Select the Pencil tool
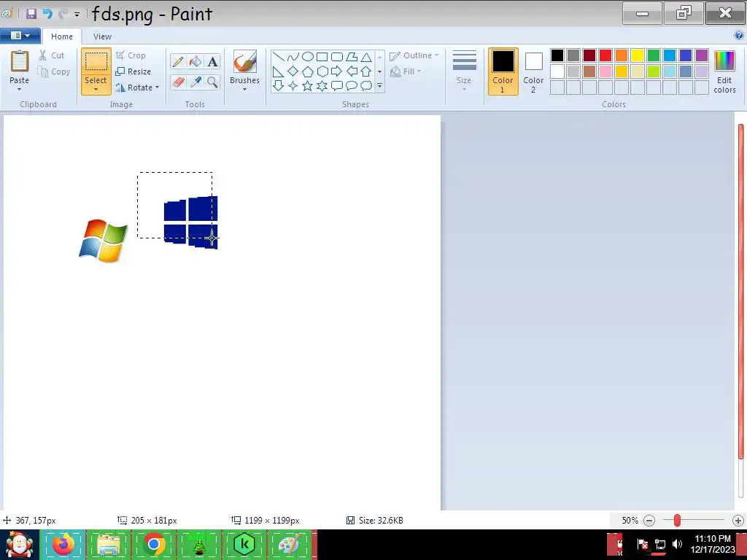Viewport: 747px width, 560px height. point(178,62)
